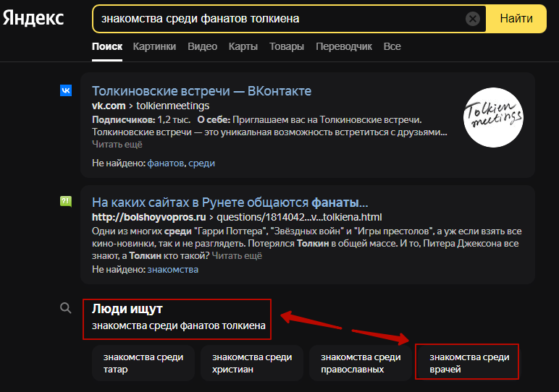Image resolution: width=559 pixels, height=392 pixels.
Task: Select the Поиск tab
Action: (x=107, y=46)
